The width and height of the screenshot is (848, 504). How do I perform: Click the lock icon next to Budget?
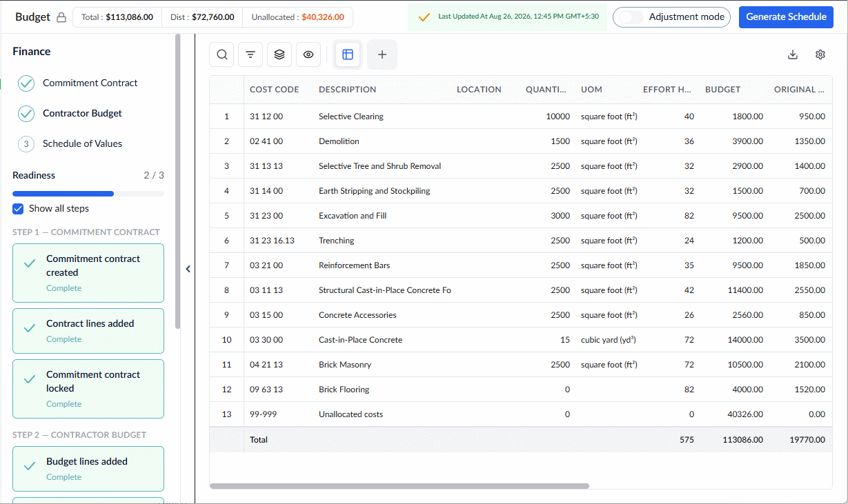tap(61, 17)
